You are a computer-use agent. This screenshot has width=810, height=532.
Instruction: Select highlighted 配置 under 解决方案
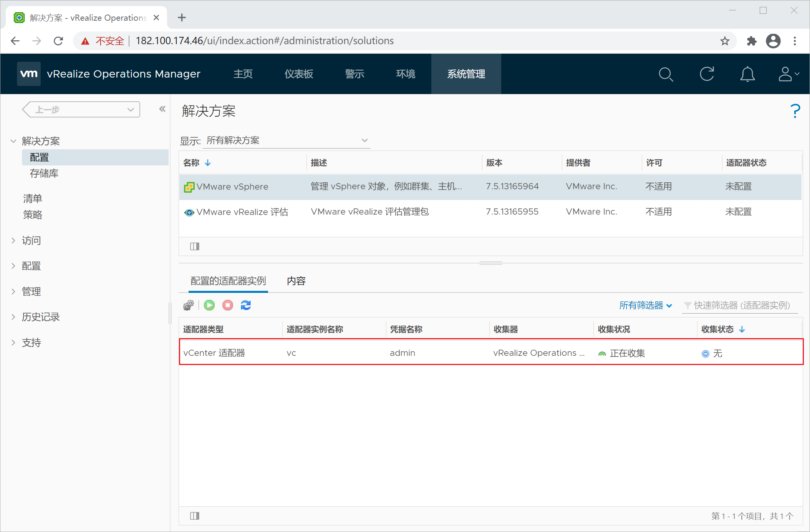[95, 157]
